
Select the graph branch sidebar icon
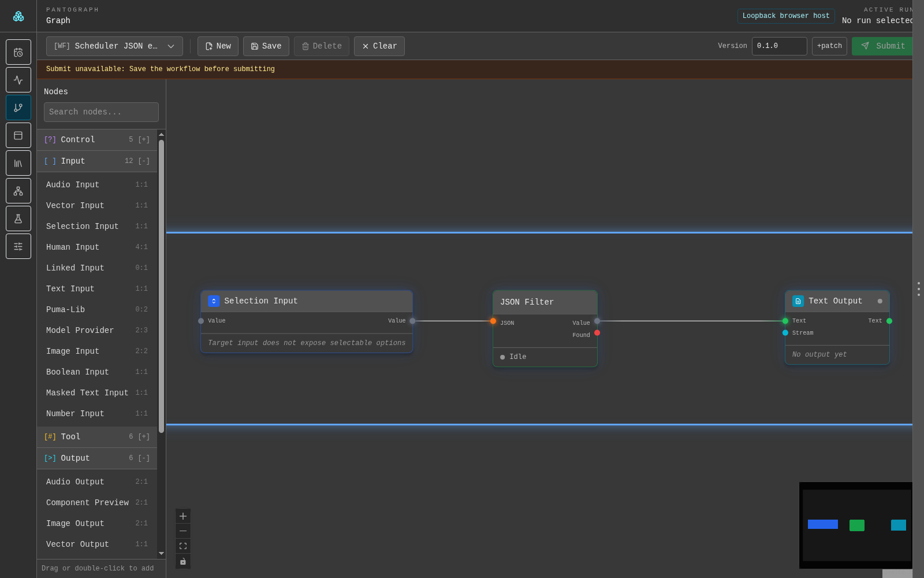point(18,108)
